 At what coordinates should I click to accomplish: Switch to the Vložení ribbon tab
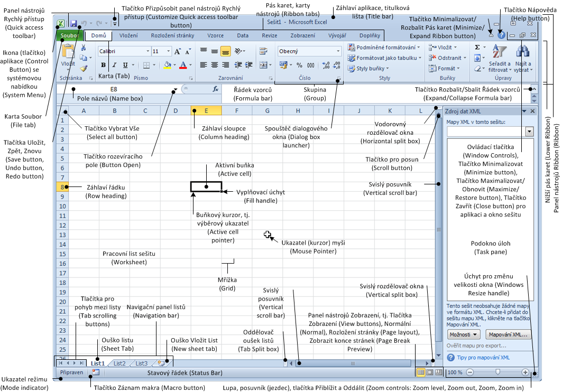point(128,35)
